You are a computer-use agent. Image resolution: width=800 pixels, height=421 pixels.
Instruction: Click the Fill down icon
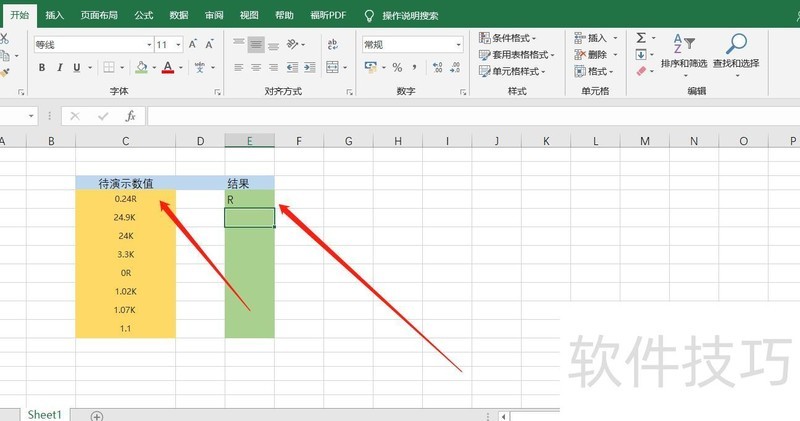click(641, 54)
